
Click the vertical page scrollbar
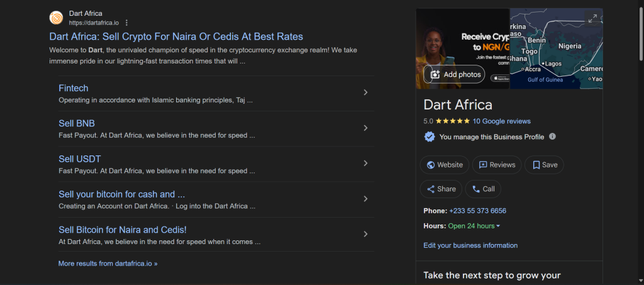point(640,38)
